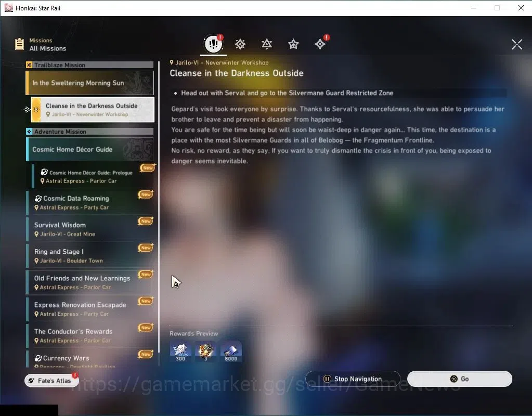Click New badge on Express Renovation Escapade

point(146,301)
